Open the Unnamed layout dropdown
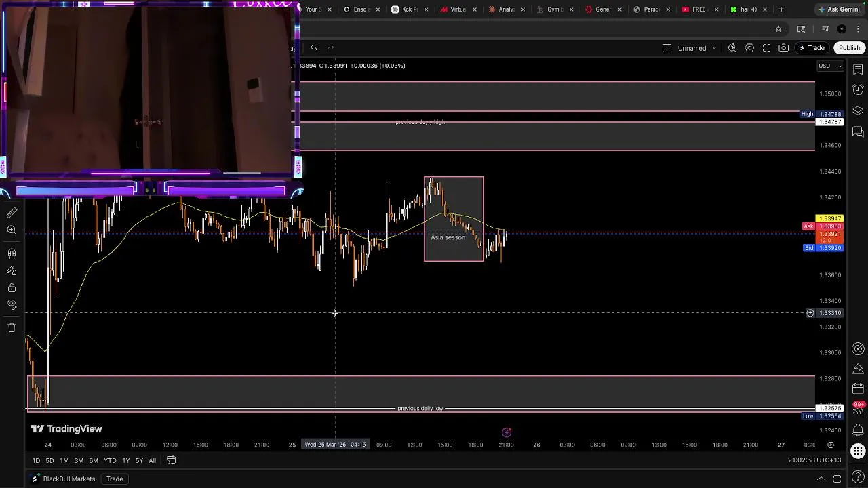The image size is (868, 488). (697, 48)
